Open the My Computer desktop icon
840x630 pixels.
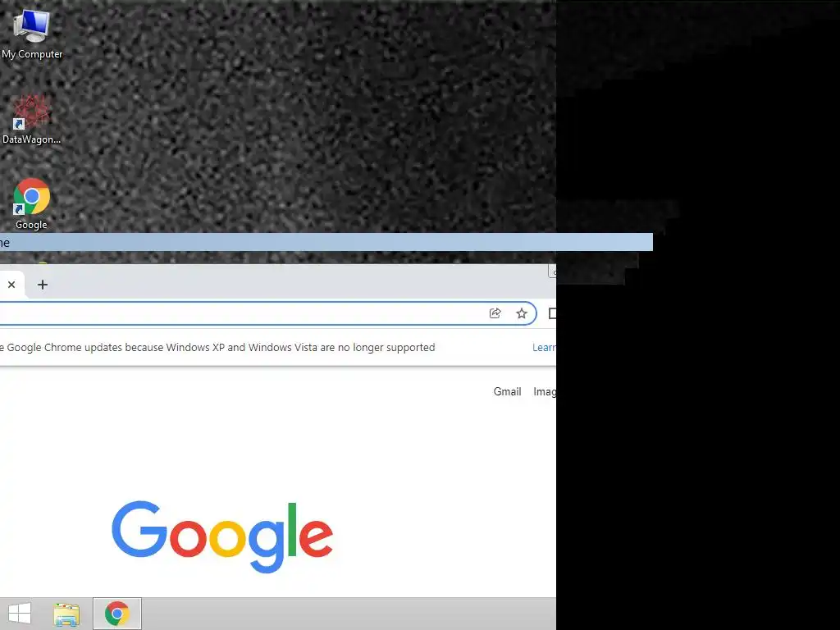32,34
